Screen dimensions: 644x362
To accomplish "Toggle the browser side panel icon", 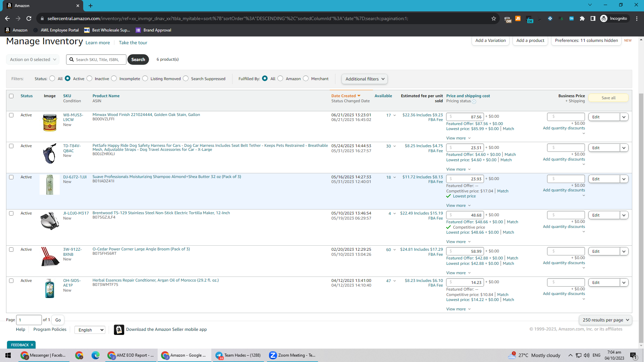I will coord(593,18).
